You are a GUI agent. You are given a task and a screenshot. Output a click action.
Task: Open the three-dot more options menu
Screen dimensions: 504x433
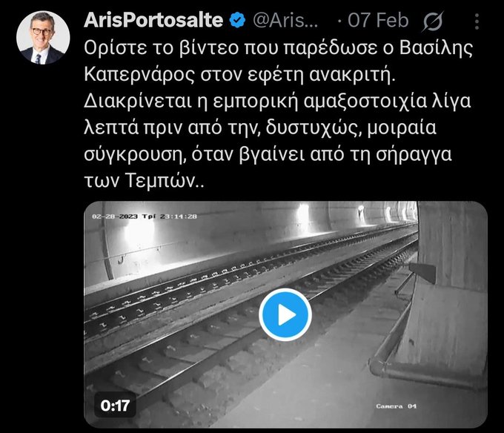(477, 22)
